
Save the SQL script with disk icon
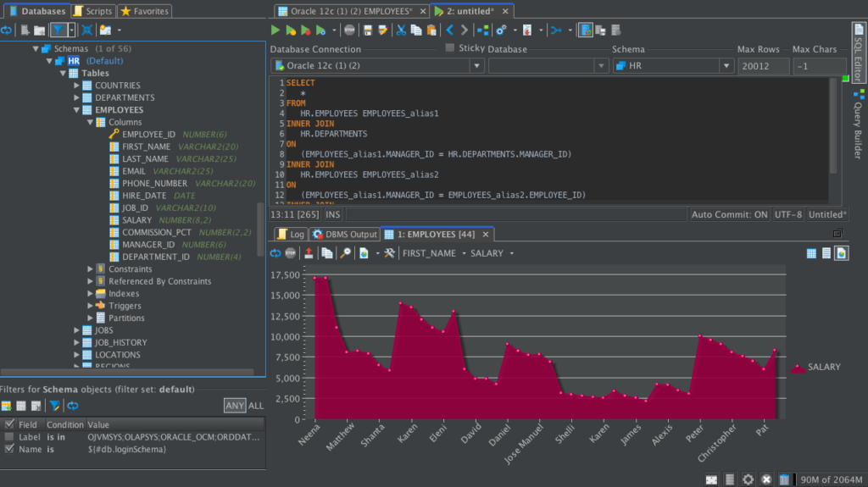(368, 30)
